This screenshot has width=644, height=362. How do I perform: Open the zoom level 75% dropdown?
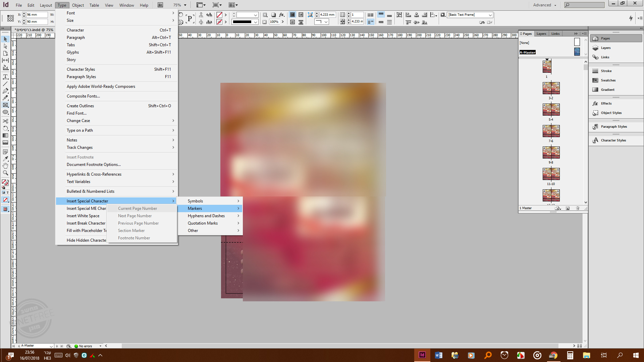(185, 5)
